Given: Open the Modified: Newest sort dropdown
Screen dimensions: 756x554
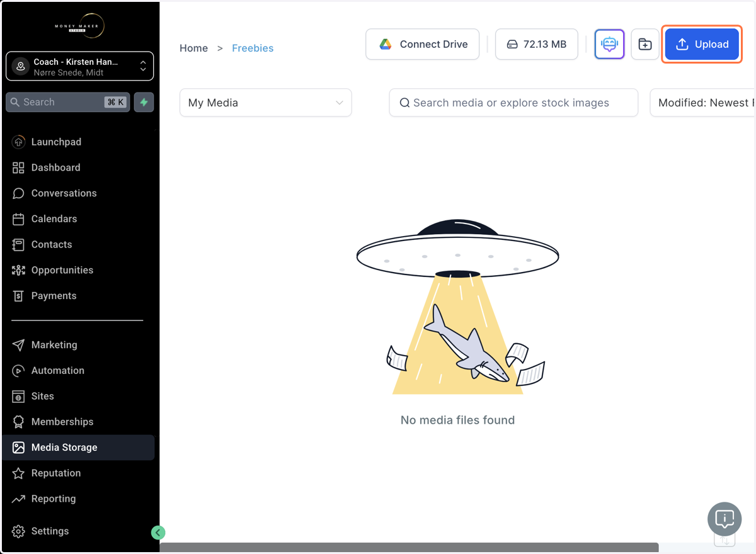Looking at the screenshot, I should (702, 103).
